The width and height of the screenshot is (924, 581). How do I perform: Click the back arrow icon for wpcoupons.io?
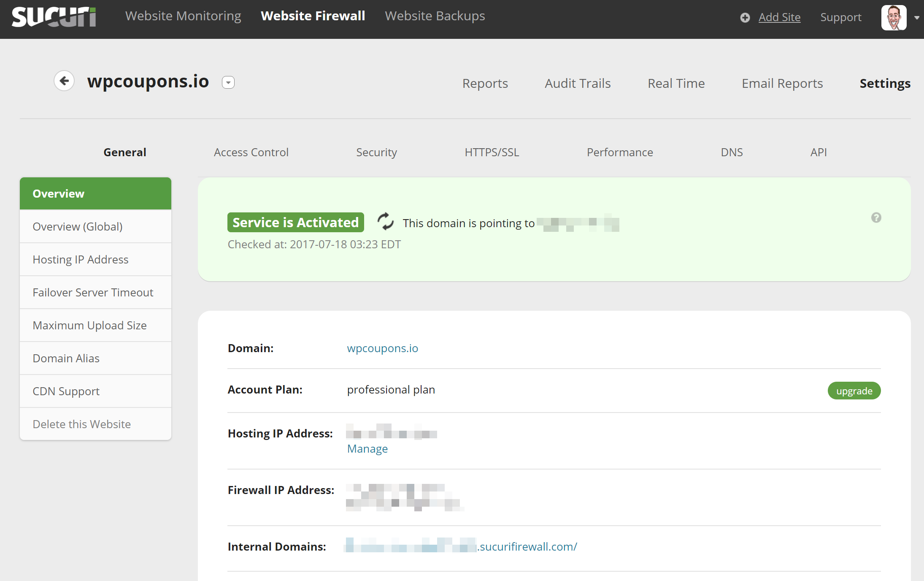pyautogui.click(x=64, y=81)
